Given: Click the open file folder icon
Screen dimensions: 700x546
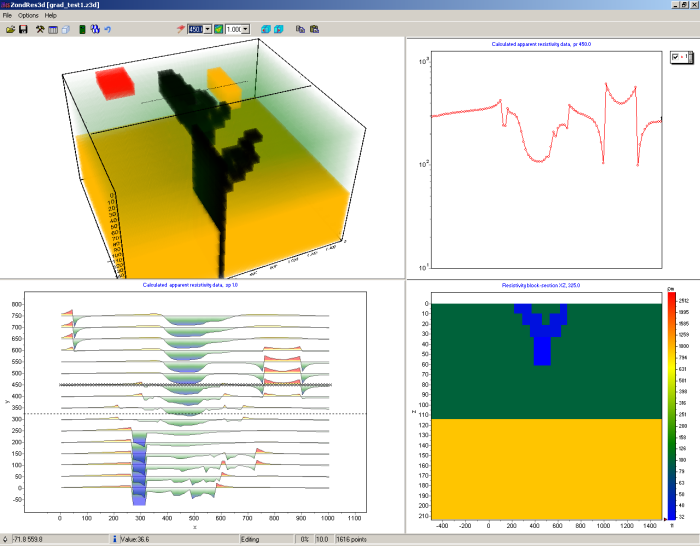Looking at the screenshot, I should (x=10, y=30).
